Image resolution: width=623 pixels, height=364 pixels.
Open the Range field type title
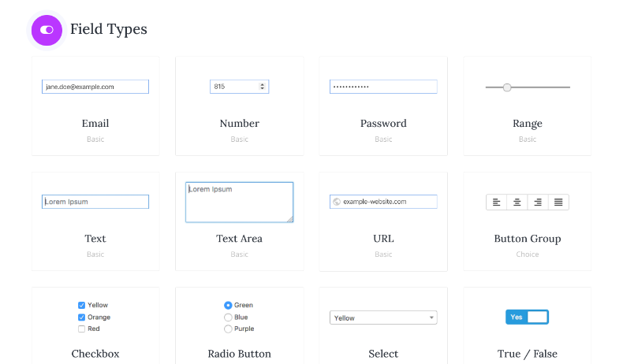528,124
